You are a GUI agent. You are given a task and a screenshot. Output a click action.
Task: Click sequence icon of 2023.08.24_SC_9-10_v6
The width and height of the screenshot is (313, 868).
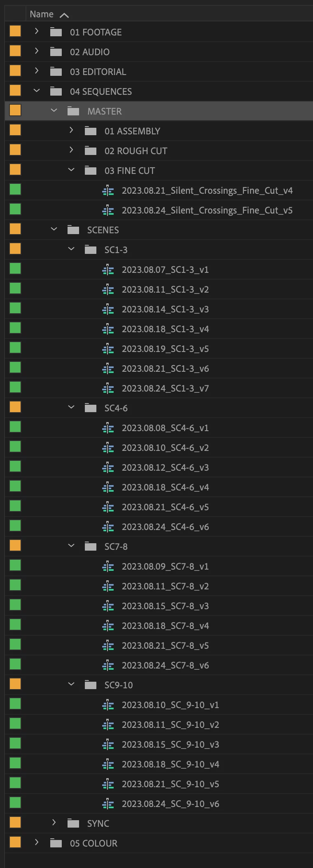(108, 804)
